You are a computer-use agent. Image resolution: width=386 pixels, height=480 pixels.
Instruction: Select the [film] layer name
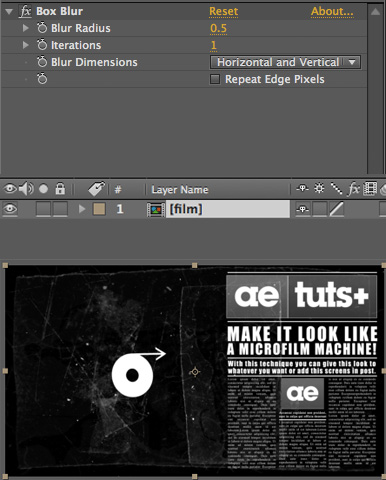point(228,209)
